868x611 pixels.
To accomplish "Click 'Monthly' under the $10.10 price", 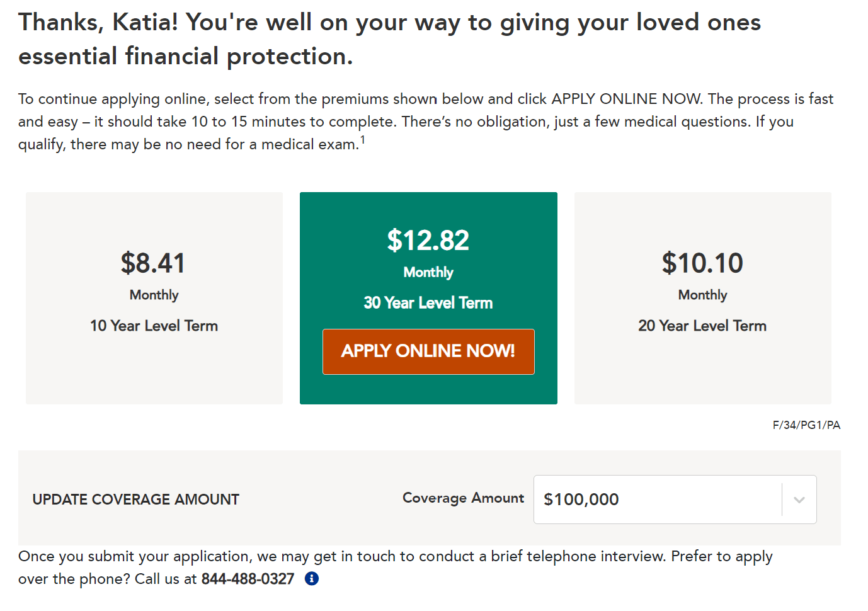I will pos(702,295).
